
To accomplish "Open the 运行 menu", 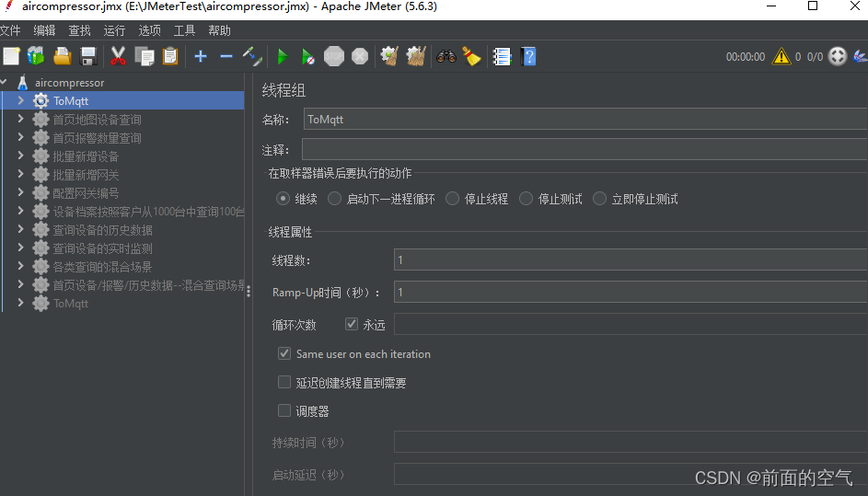I will [114, 30].
